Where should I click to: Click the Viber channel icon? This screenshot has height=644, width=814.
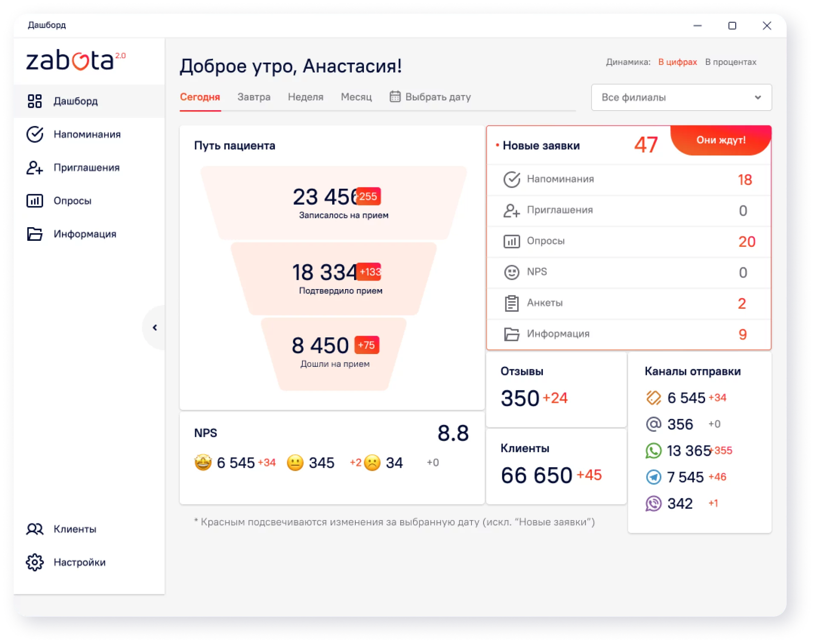coord(653,503)
